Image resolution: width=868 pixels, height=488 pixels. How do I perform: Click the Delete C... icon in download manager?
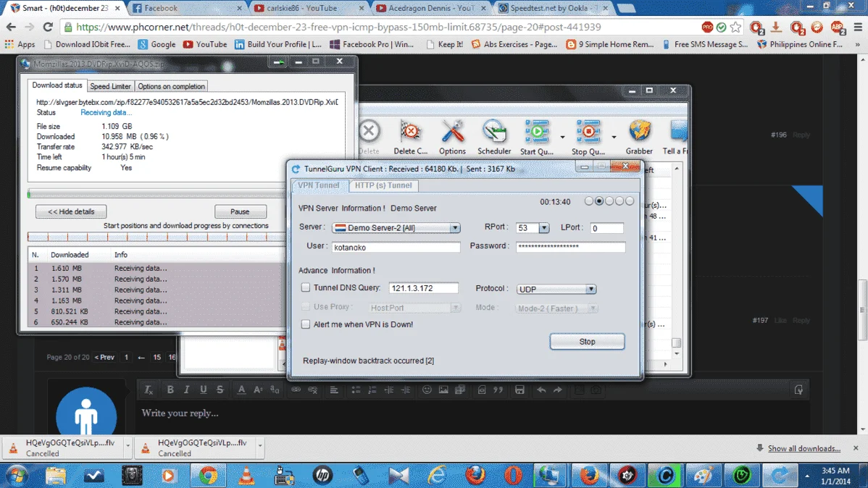click(410, 132)
